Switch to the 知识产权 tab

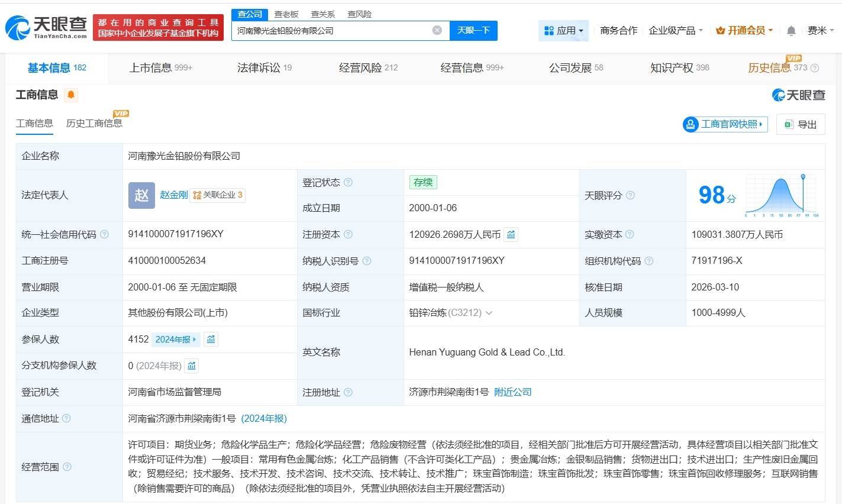tap(679, 68)
